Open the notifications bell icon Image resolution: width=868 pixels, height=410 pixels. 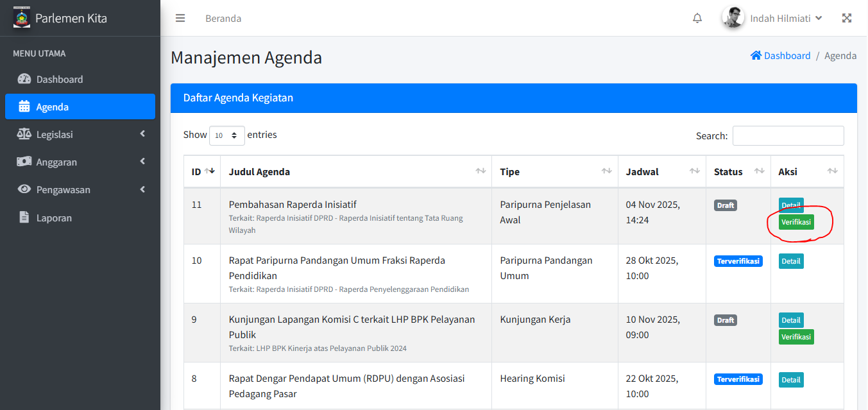(x=697, y=18)
